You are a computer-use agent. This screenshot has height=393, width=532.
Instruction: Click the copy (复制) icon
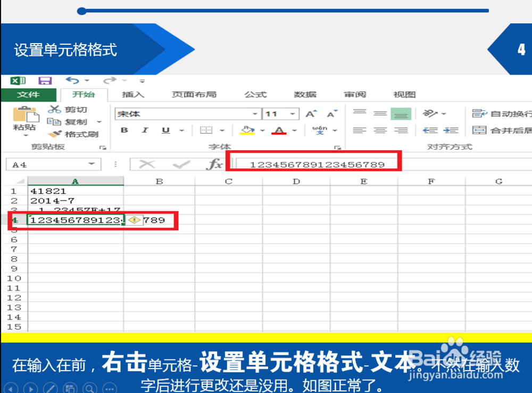point(54,120)
